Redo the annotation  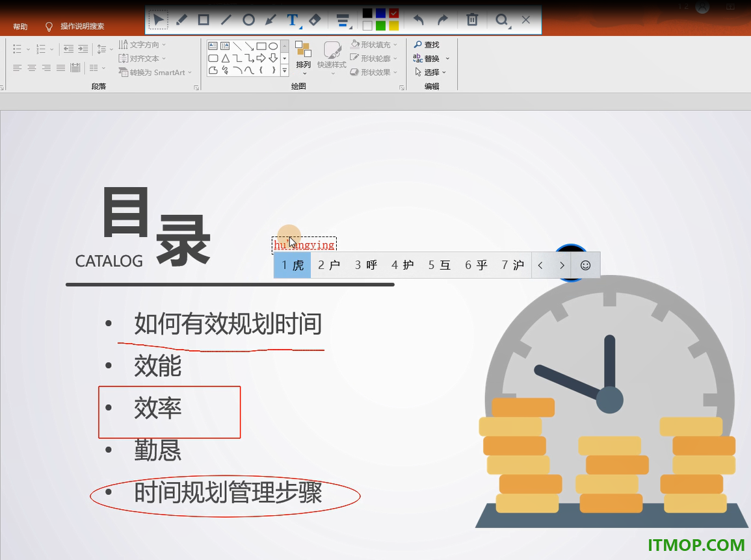pos(443,19)
